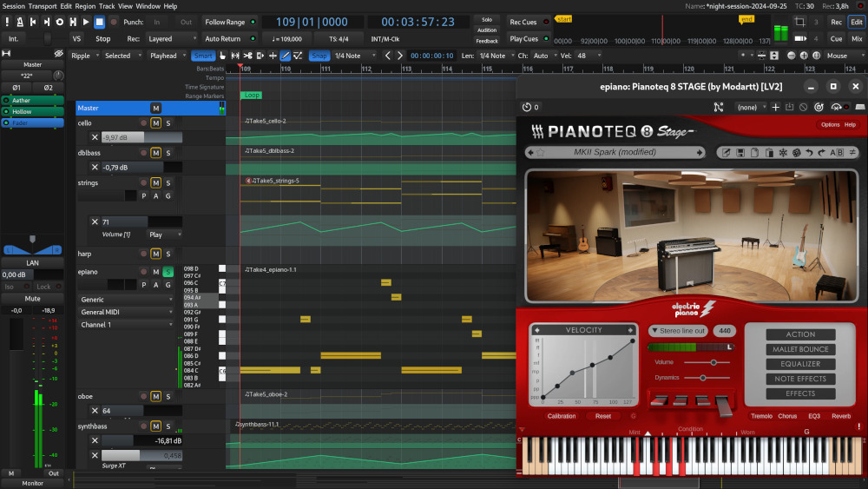Open the EQUALIZER panel in Pianoteq
The height and width of the screenshot is (489, 868).
[x=800, y=364]
